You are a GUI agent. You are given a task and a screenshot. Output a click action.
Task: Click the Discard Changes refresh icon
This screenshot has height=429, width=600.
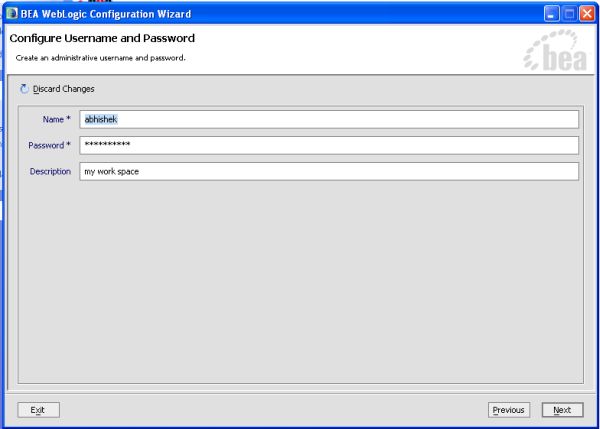(24, 89)
